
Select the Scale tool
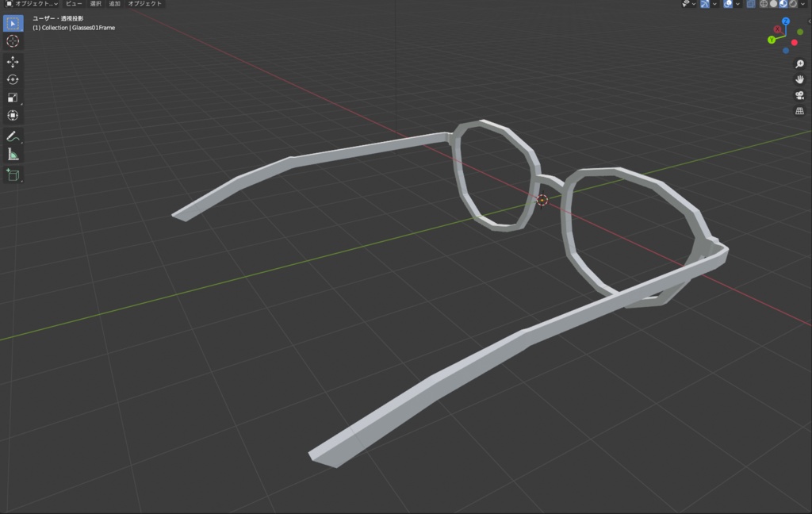click(x=13, y=97)
